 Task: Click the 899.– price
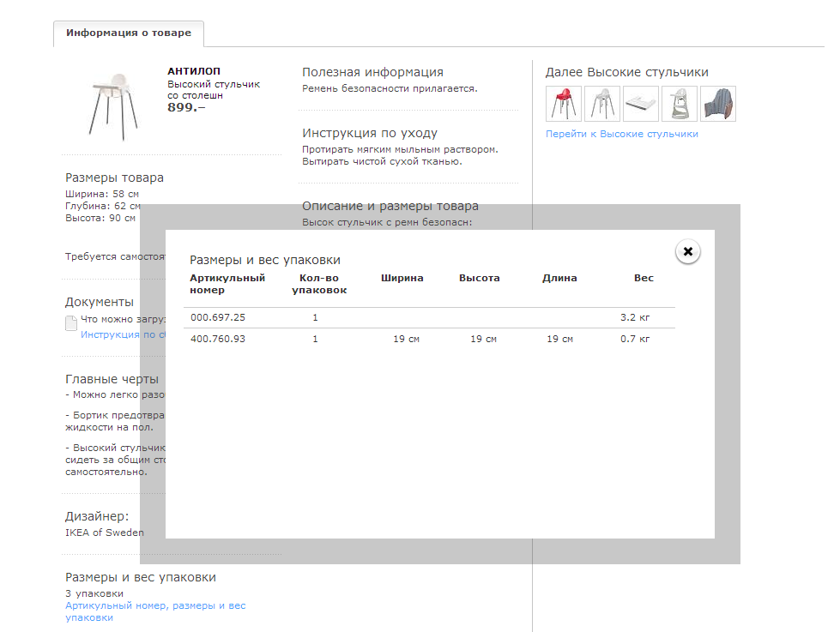[186, 107]
